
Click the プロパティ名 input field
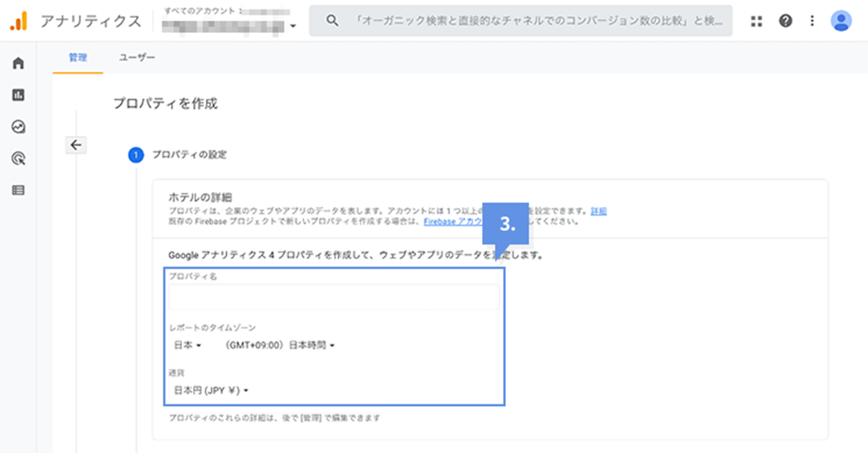pyautogui.click(x=334, y=297)
